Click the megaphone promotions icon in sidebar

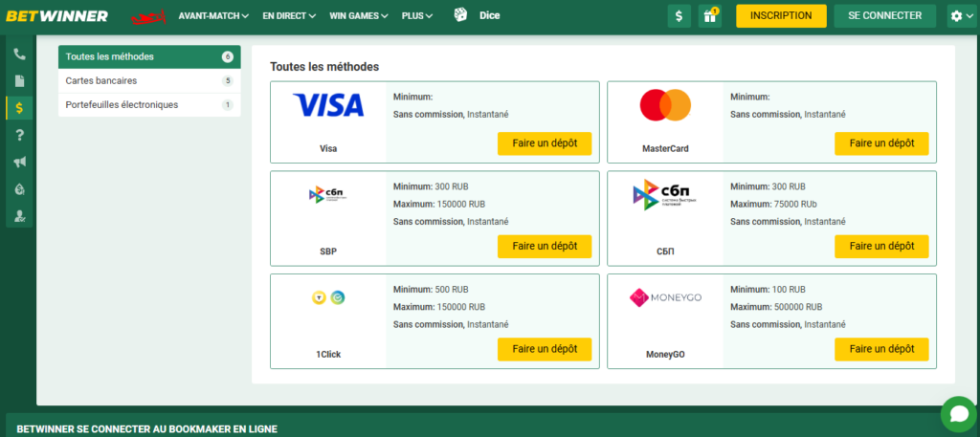pyautogui.click(x=19, y=162)
